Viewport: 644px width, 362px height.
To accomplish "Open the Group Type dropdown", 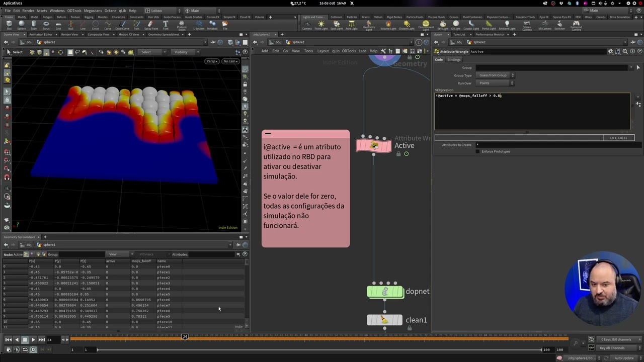I will (x=496, y=75).
